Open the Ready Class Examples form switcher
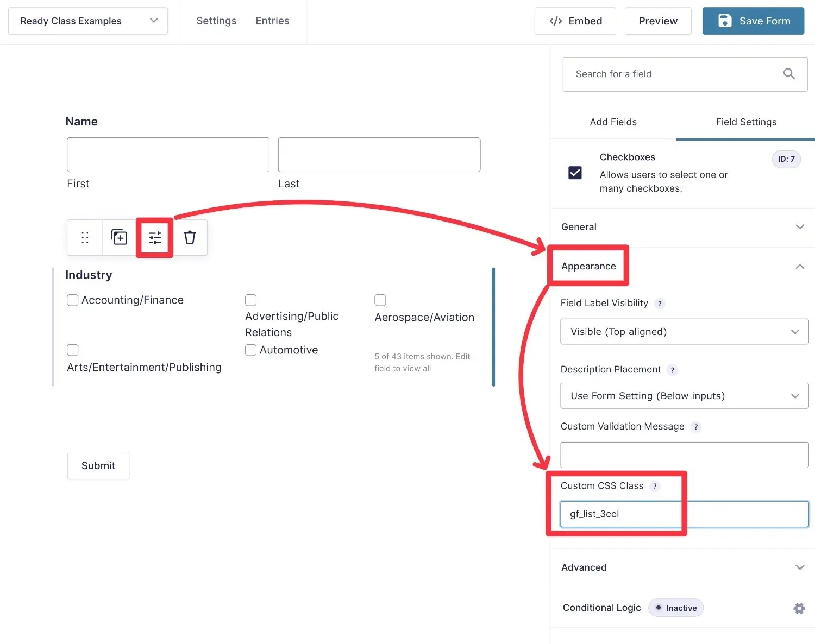 coord(88,21)
